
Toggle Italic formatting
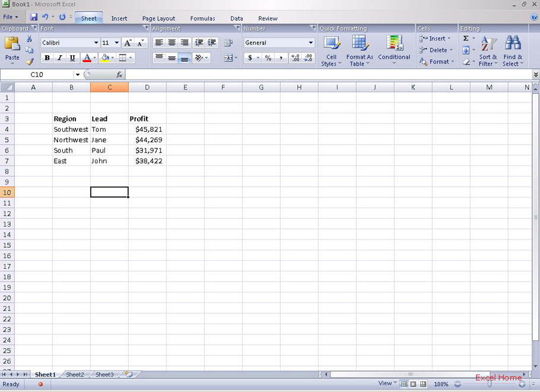coord(59,58)
